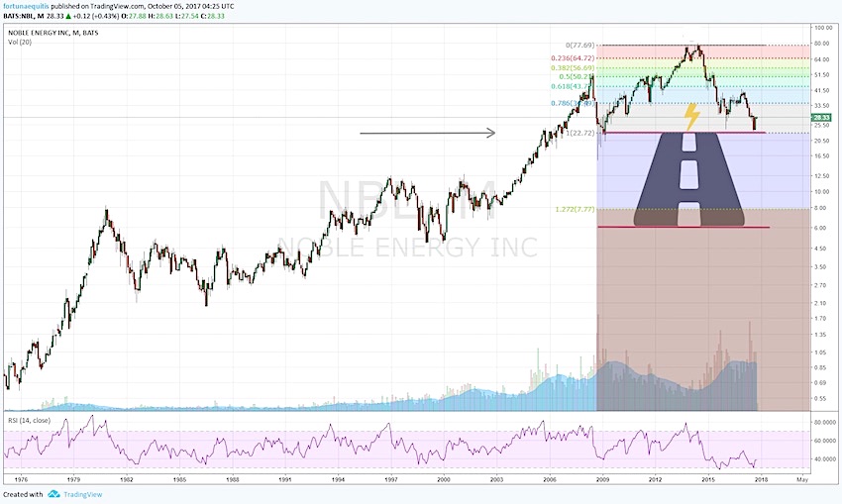Viewport: 842px width, 504px height.
Task: Select the 1(22.72) Fibonacci level label
Action: 579,133
